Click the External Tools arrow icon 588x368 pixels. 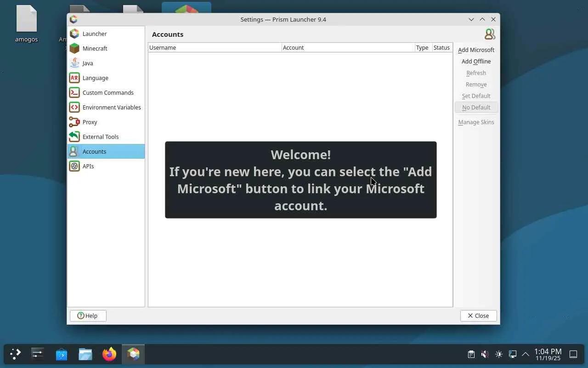tap(74, 137)
